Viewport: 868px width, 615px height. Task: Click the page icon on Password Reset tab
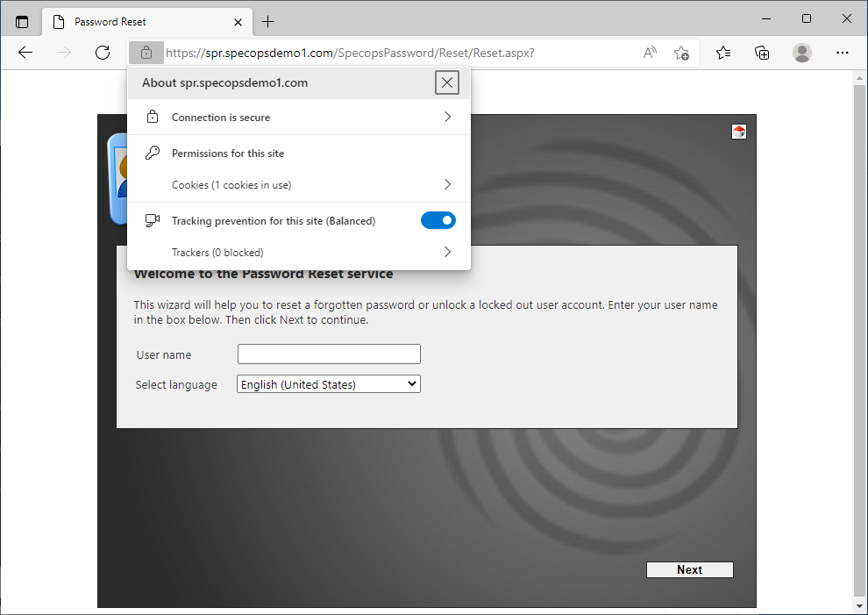pos(59,22)
